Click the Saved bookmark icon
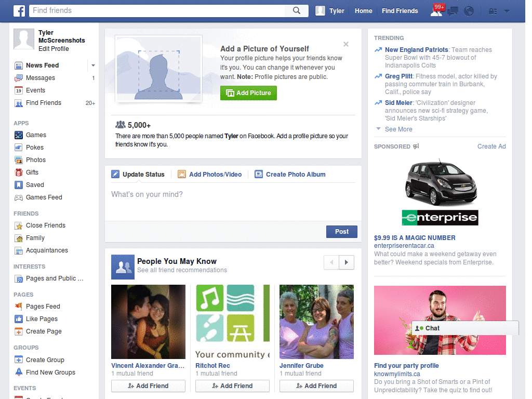This screenshot has height=399, width=532. 19,185
